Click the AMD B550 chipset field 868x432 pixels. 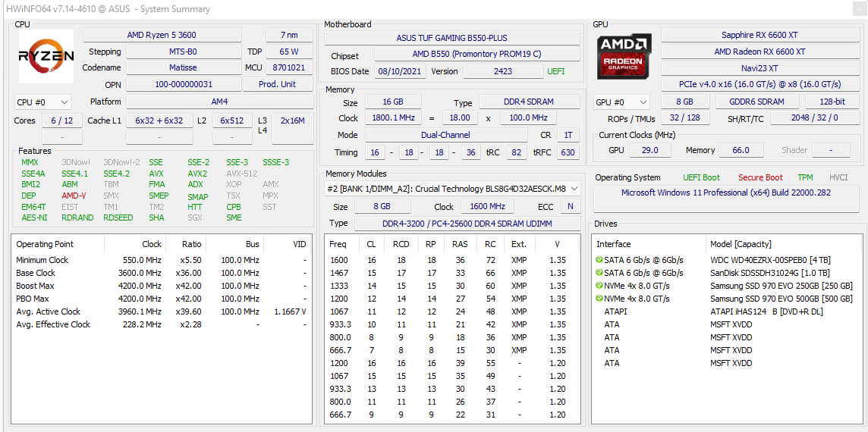(476, 55)
